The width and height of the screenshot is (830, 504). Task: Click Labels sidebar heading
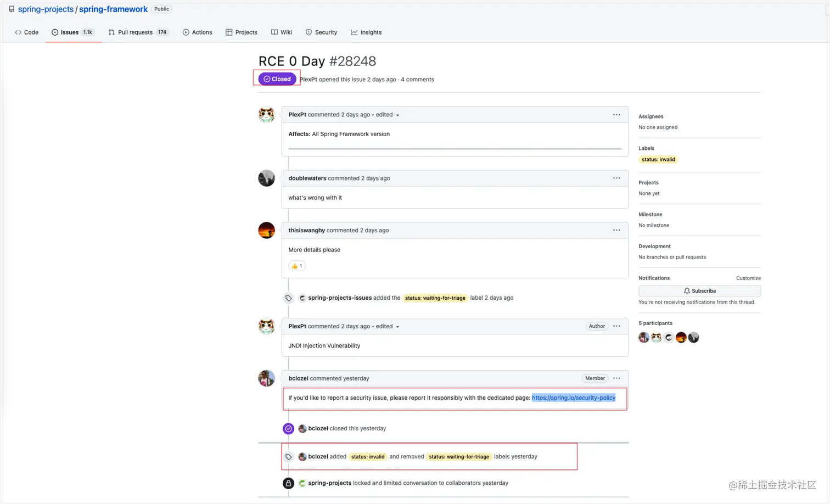click(x=647, y=149)
